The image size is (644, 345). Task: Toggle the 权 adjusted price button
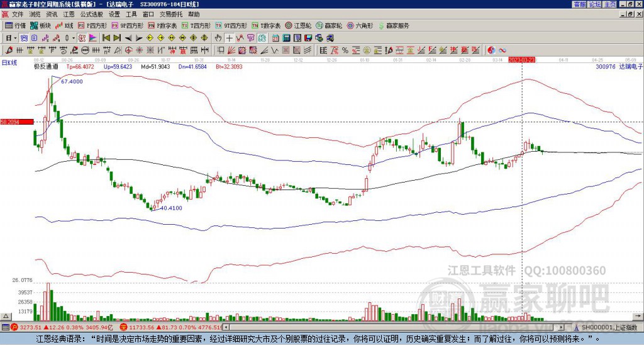click(82, 38)
